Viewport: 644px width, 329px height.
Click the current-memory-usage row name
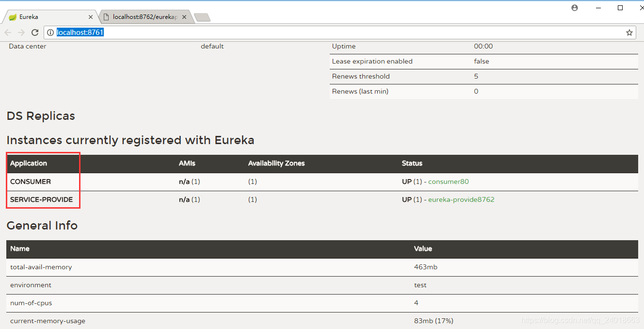point(48,321)
